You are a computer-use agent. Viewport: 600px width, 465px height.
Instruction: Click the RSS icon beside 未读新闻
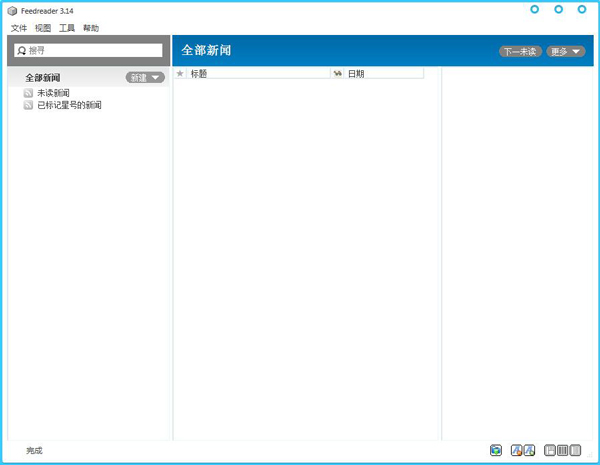(x=28, y=93)
